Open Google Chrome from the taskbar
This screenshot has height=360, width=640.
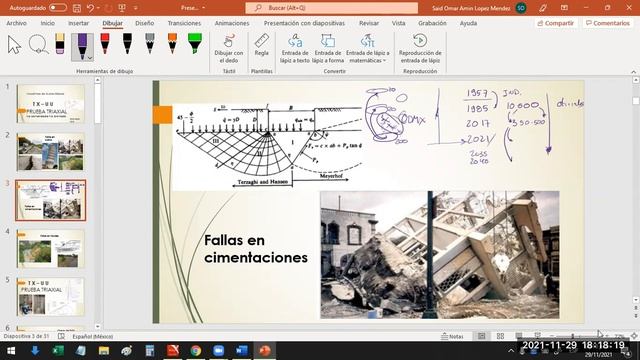[x=196, y=351]
